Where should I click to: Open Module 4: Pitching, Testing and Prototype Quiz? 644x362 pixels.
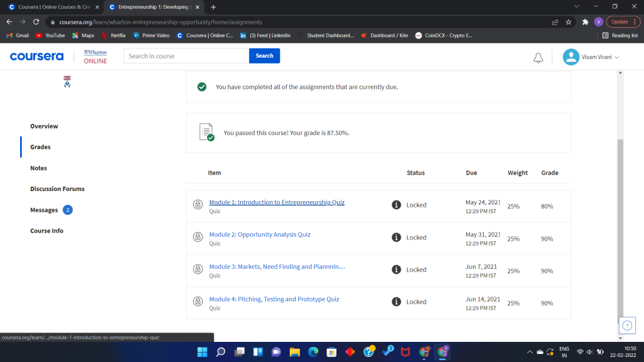point(274,299)
